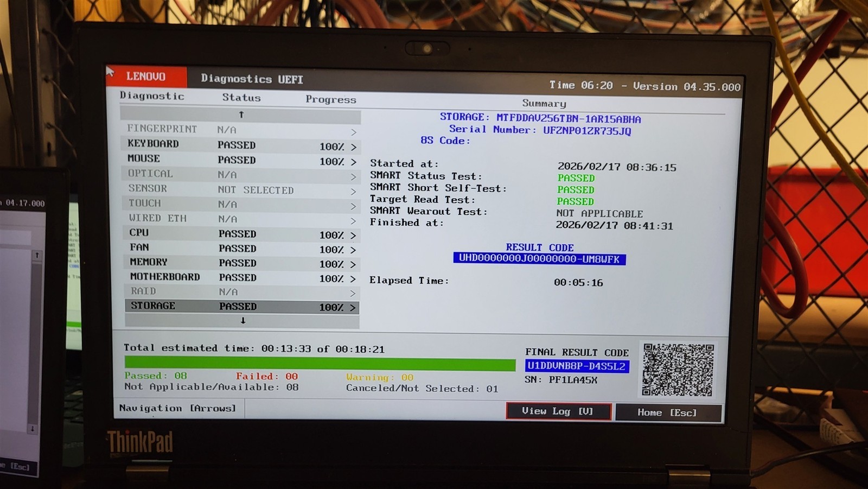
Task: Click the STORAGE model MTFDDAV256TBN-1AR15ABHA text
Action: pyautogui.click(x=569, y=119)
